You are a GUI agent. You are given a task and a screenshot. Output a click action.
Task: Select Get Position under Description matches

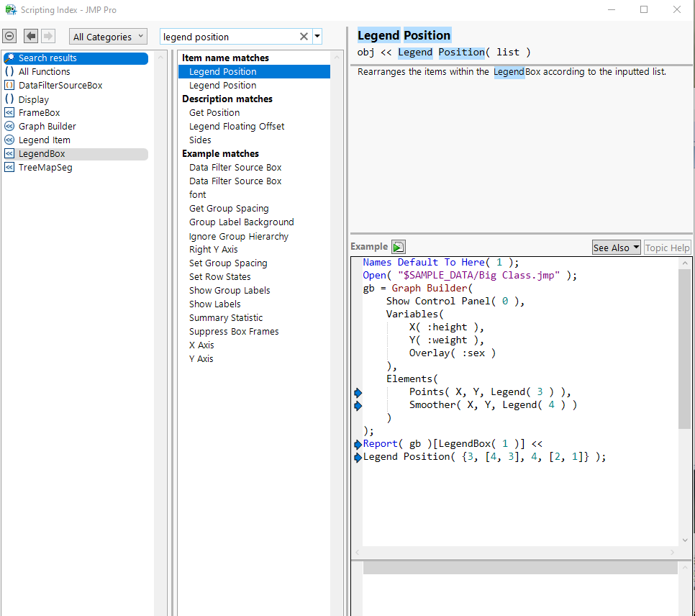(x=214, y=112)
